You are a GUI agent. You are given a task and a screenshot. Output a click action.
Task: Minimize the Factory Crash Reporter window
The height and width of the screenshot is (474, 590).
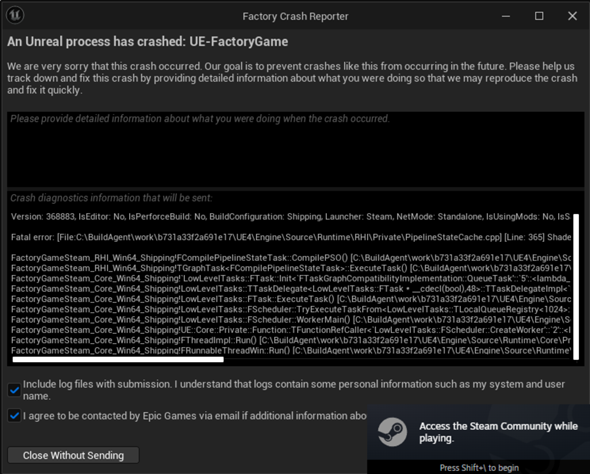tap(506, 16)
